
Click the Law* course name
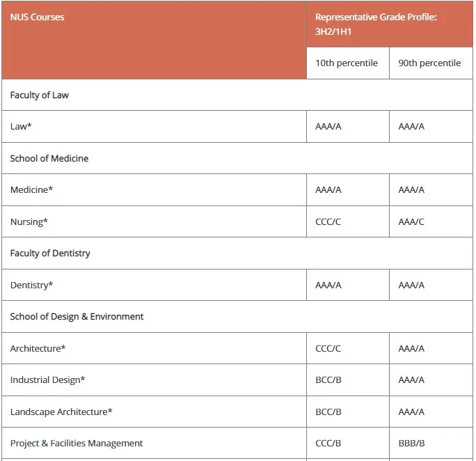click(x=21, y=126)
